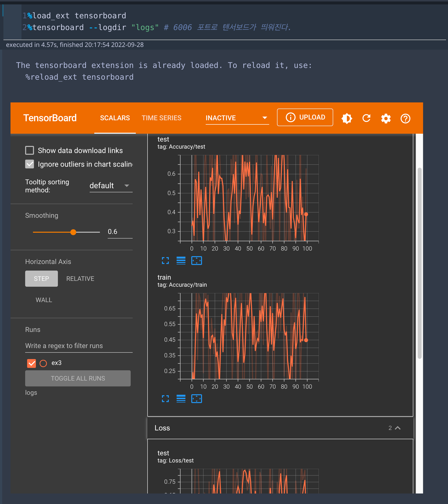448x504 pixels.
Task: Select WALL horizontal axis
Action: (44, 300)
